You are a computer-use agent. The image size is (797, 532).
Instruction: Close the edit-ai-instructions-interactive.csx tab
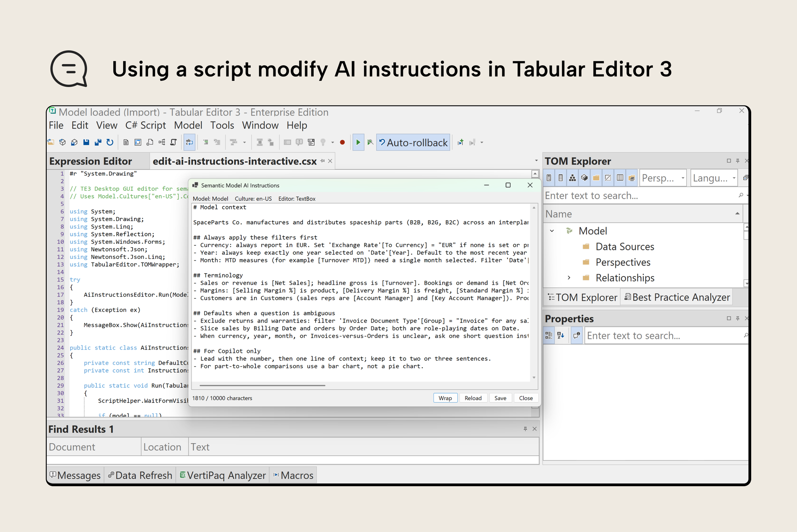click(x=330, y=161)
